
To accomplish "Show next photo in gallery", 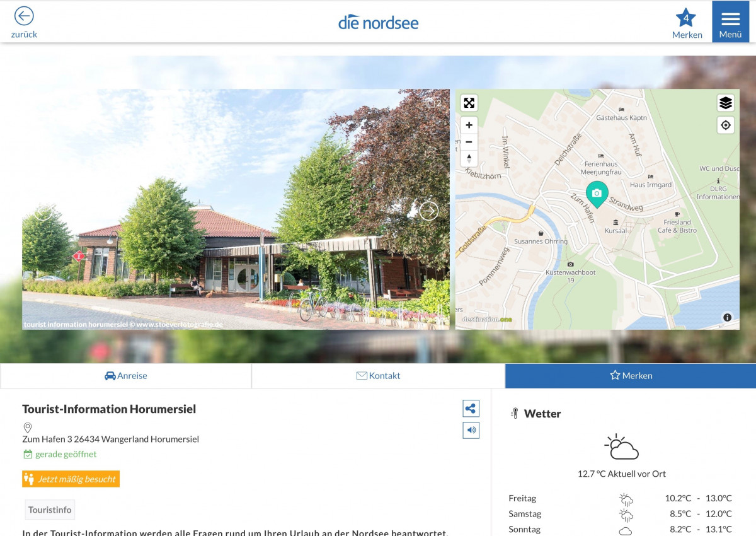I will point(428,211).
